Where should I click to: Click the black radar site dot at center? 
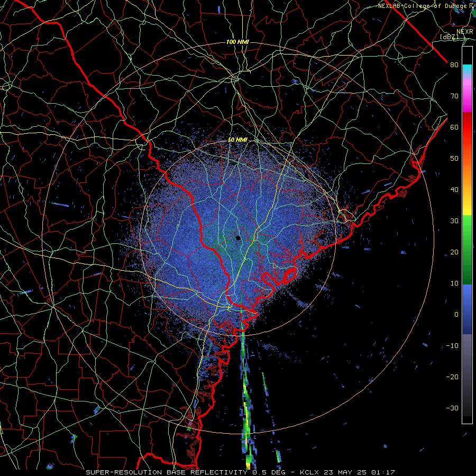(239, 238)
